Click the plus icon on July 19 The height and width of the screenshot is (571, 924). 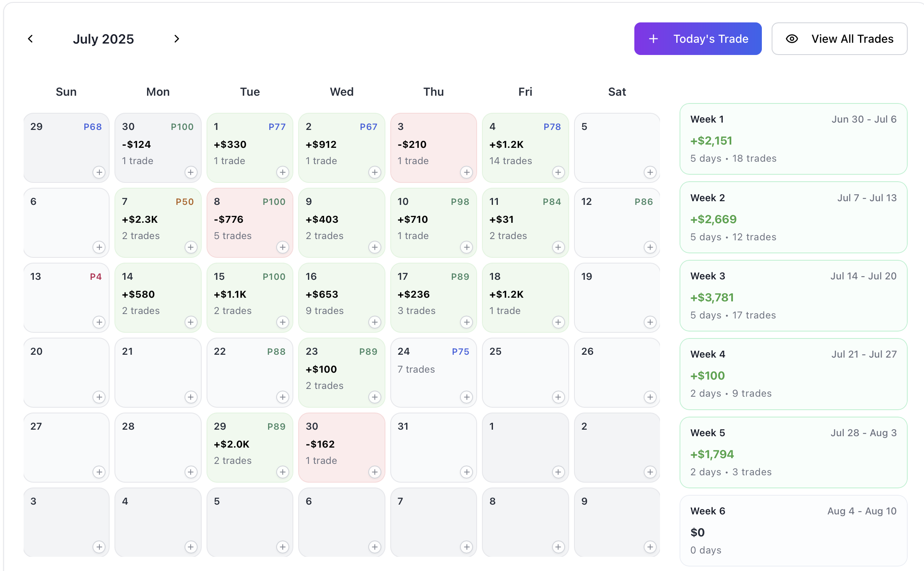[x=650, y=322]
